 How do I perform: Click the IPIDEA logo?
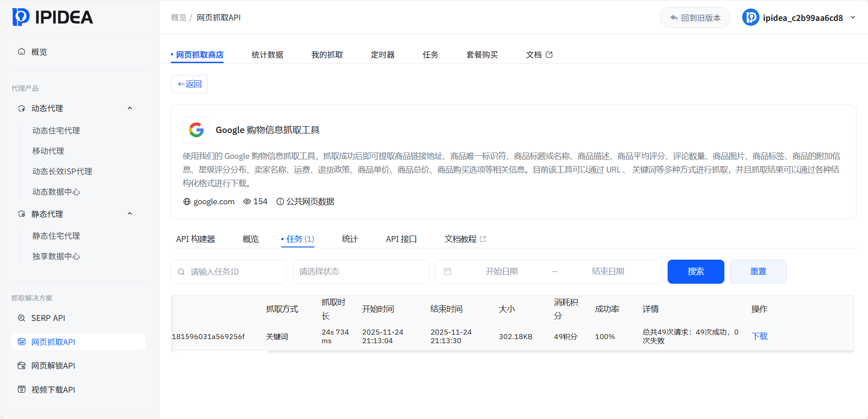pos(52,17)
